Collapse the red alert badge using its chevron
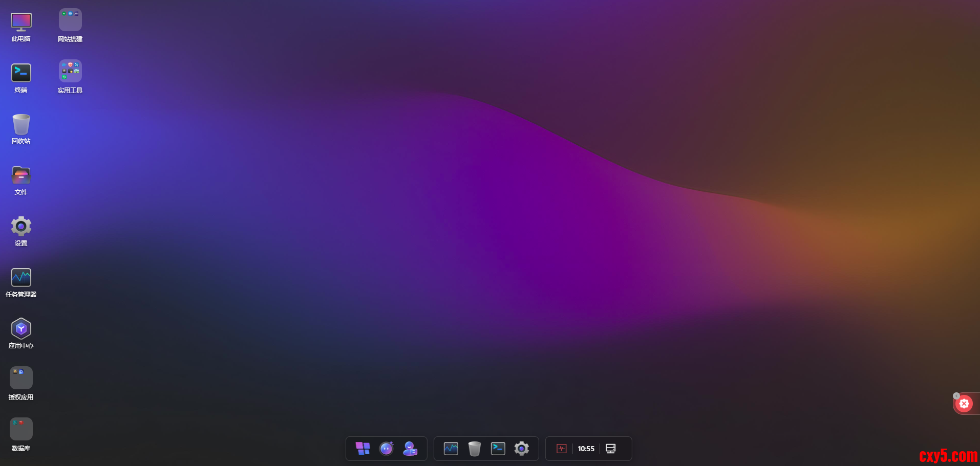980x466 pixels. pos(956,396)
